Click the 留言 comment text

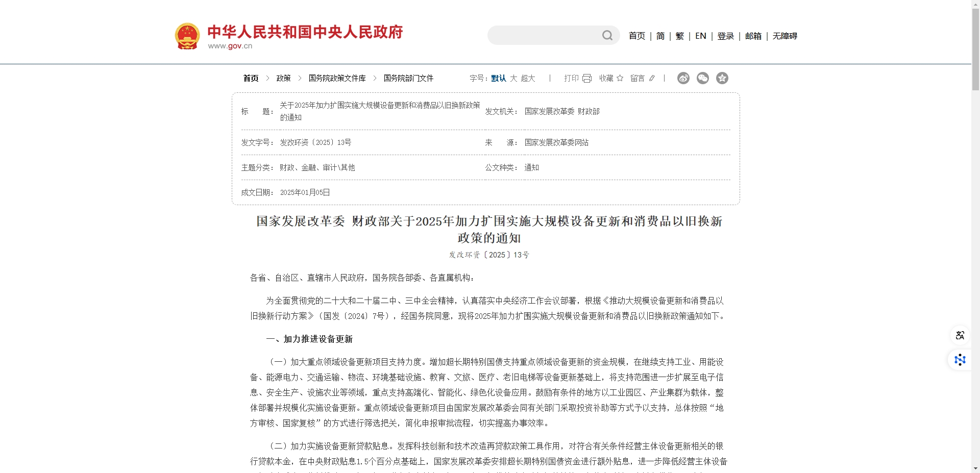pyautogui.click(x=638, y=78)
